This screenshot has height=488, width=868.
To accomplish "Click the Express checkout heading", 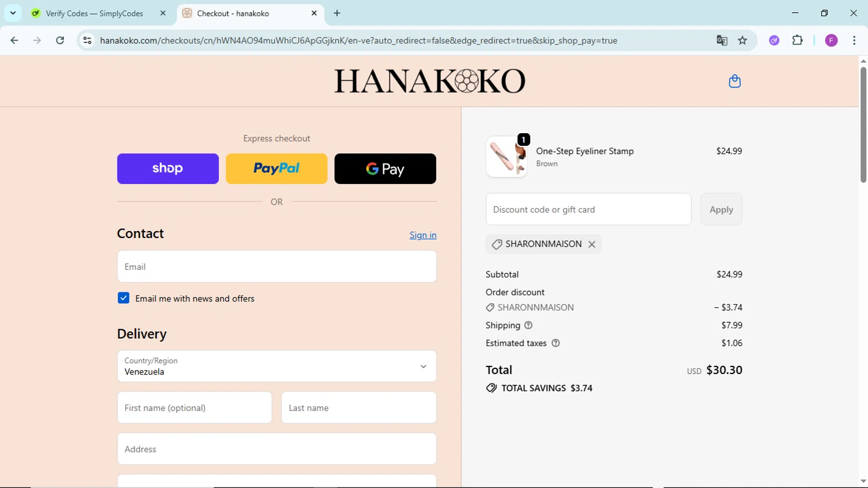I will pyautogui.click(x=277, y=138).
